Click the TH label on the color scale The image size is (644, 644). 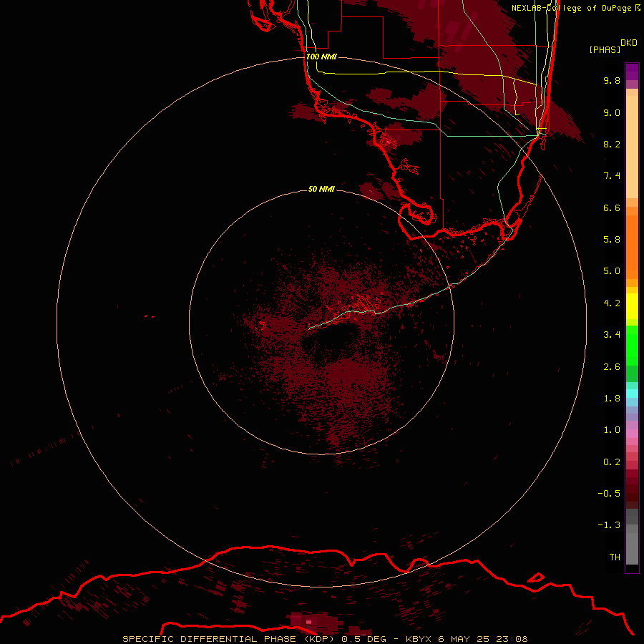tap(615, 557)
